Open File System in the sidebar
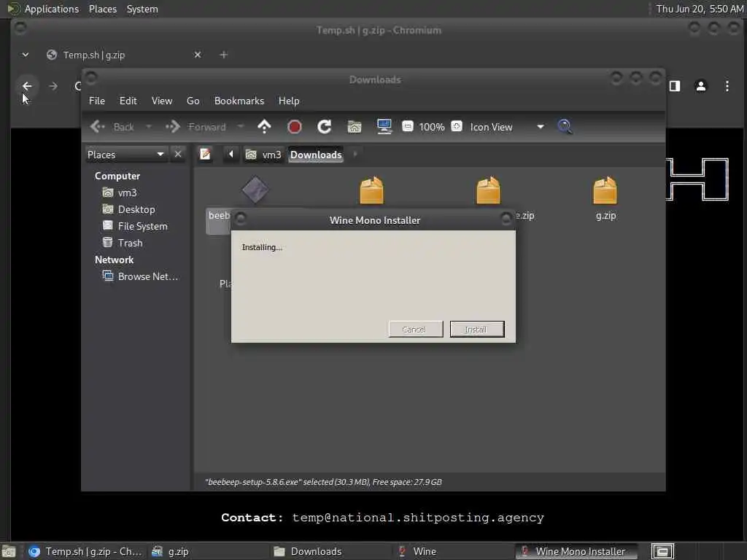 tap(135, 226)
